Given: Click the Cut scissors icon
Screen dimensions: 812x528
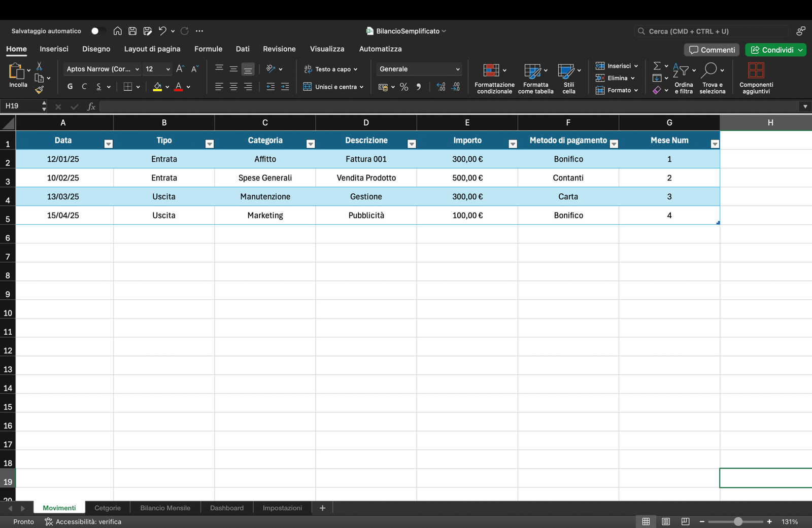Looking at the screenshot, I should point(39,66).
